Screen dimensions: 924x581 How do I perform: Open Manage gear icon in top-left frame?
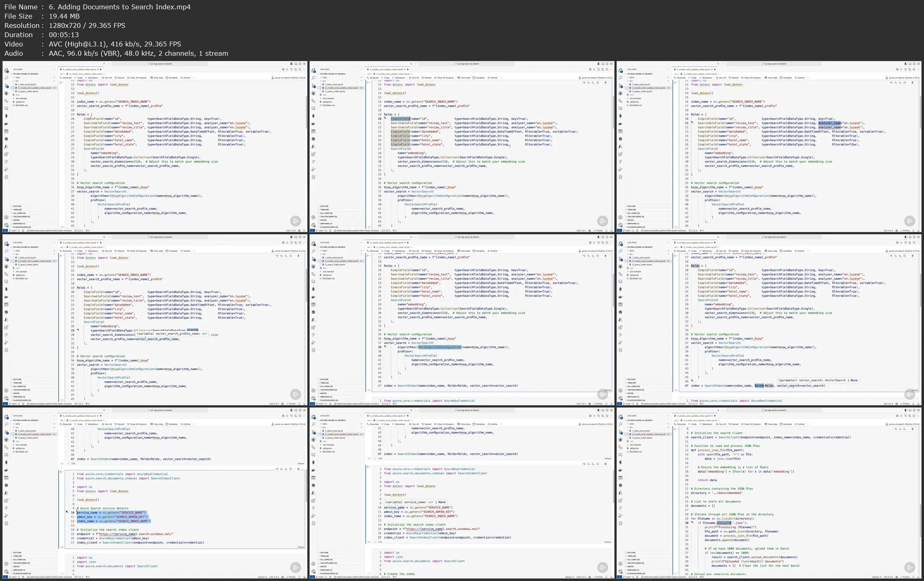tap(6, 225)
